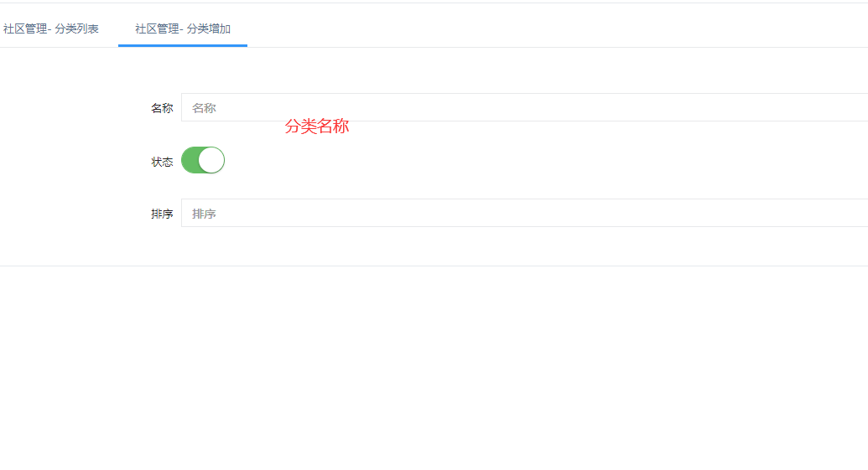Click the 名称 field label
The image size is (868, 470).
pos(162,108)
